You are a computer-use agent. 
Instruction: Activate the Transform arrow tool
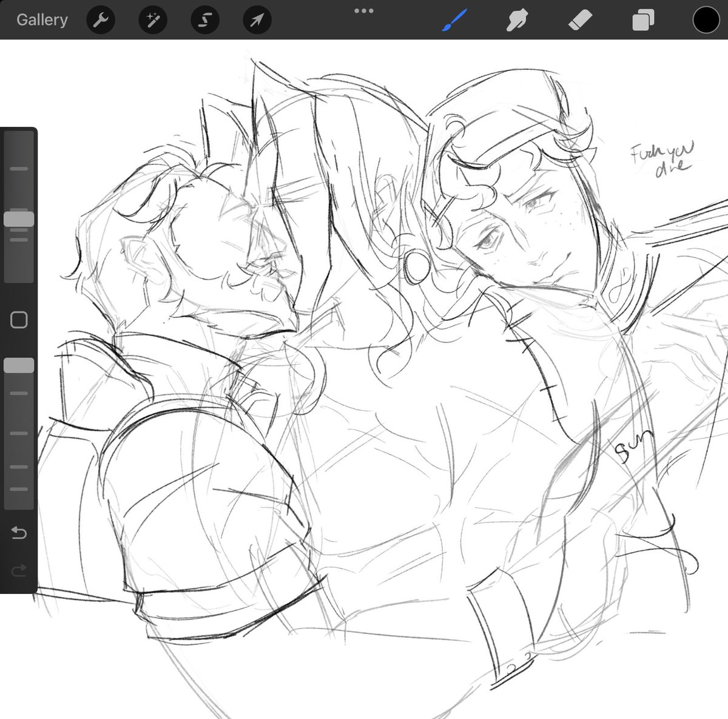[x=257, y=21]
